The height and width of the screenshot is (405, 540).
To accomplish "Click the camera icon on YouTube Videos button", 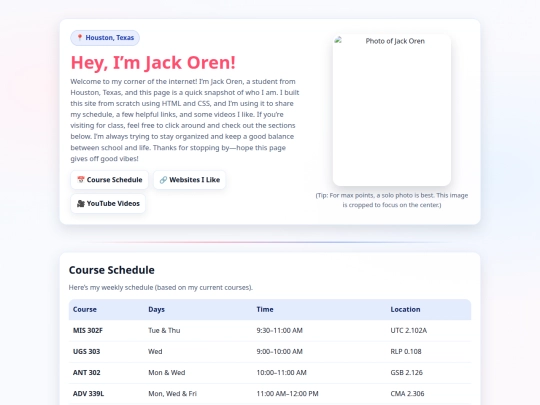I will [81, 204].
